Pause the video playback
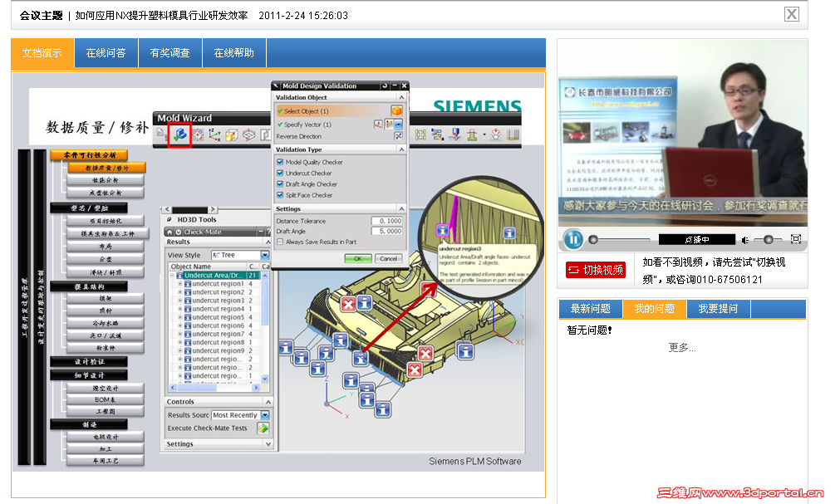 [x=572, y=239]
